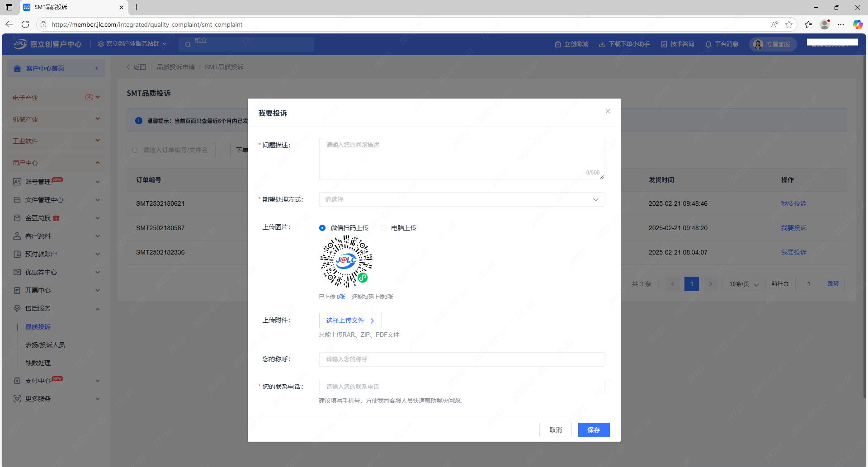Open the read aloud icon in address bar

[774, 24]
